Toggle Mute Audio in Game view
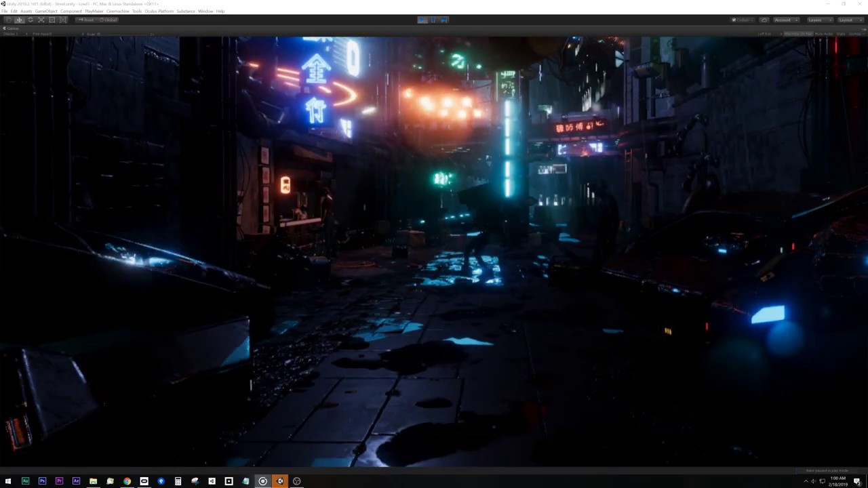868x488 pixels. (x=823, y=33)
